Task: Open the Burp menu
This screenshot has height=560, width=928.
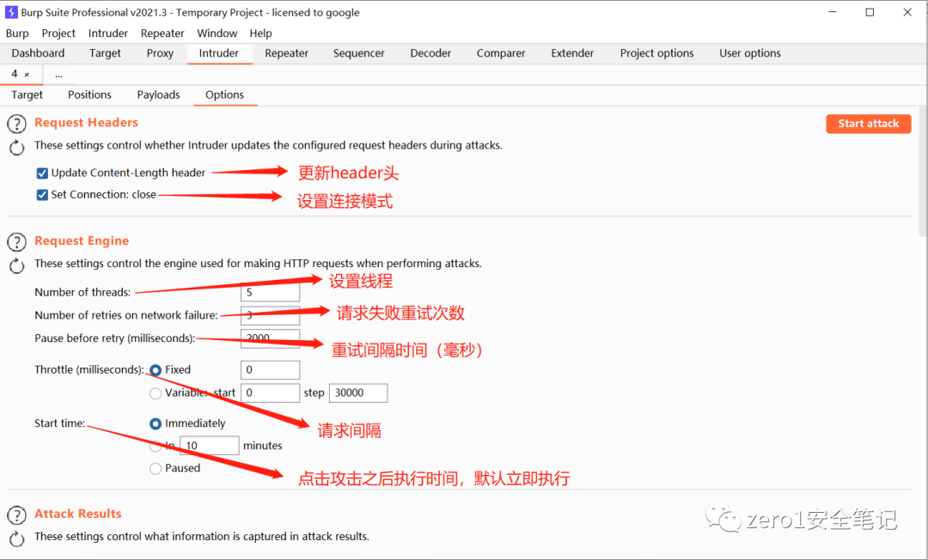Action: click(17, 33)
